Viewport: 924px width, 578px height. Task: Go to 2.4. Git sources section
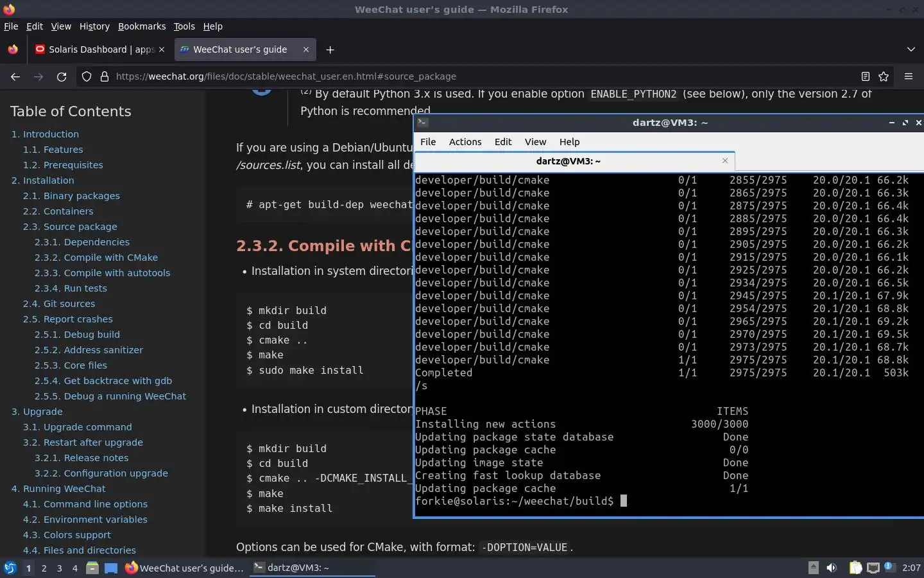pos(59,304)
